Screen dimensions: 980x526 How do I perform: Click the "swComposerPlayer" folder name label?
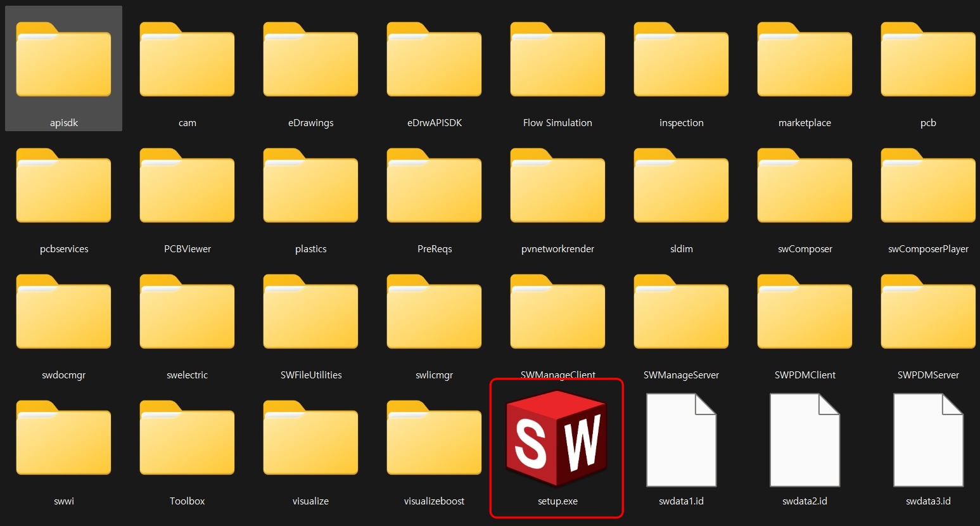point(928,249)
